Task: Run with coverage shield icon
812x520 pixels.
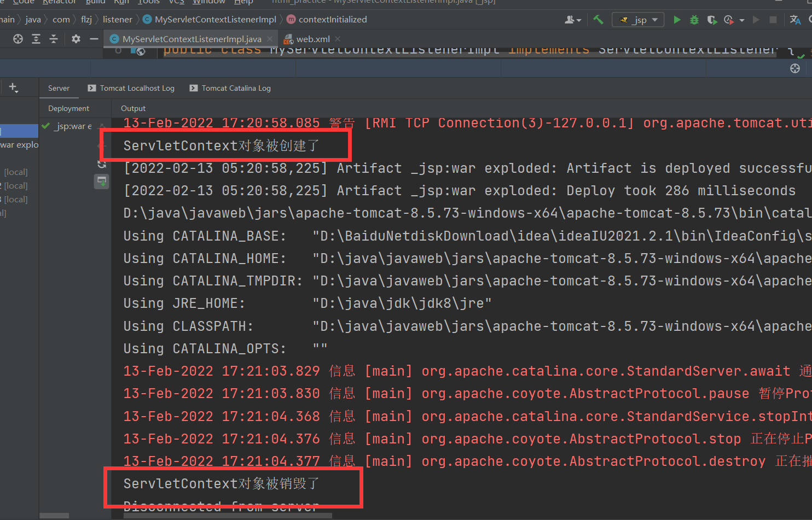Action: coord(711,20)
